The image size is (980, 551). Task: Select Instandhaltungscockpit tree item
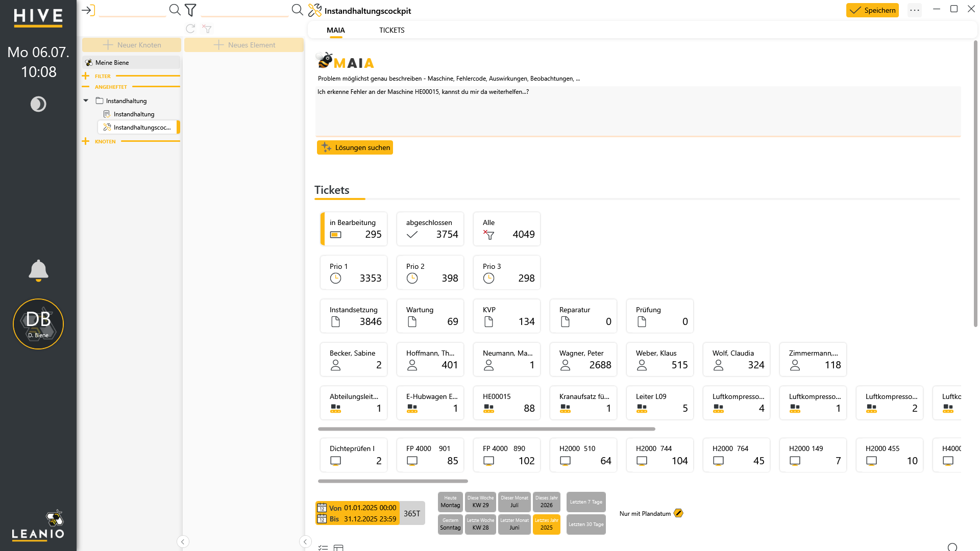[138, 127]
